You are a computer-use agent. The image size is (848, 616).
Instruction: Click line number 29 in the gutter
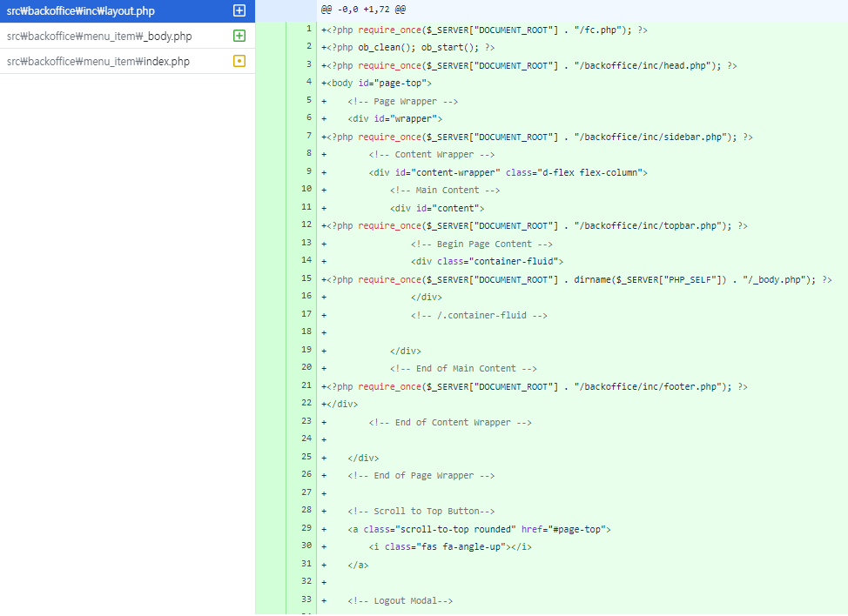click(x=306, y=527)
